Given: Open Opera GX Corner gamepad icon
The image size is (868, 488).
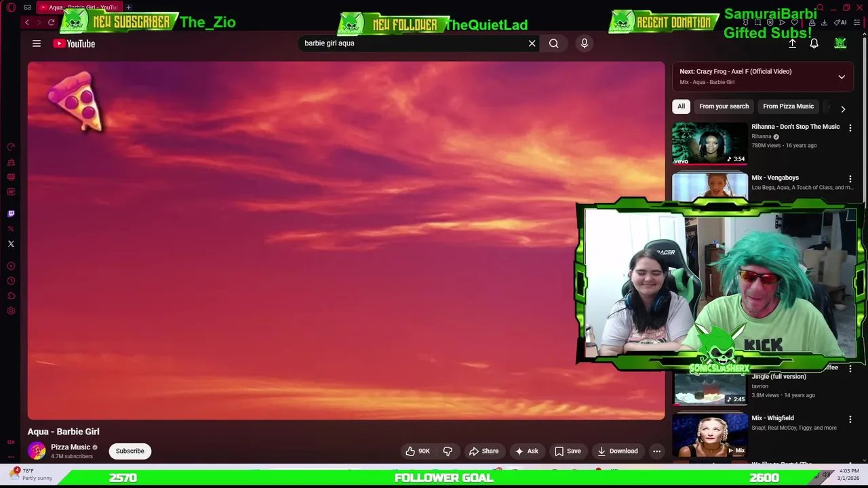Looking at the screenshot, I should pos(27,7).
